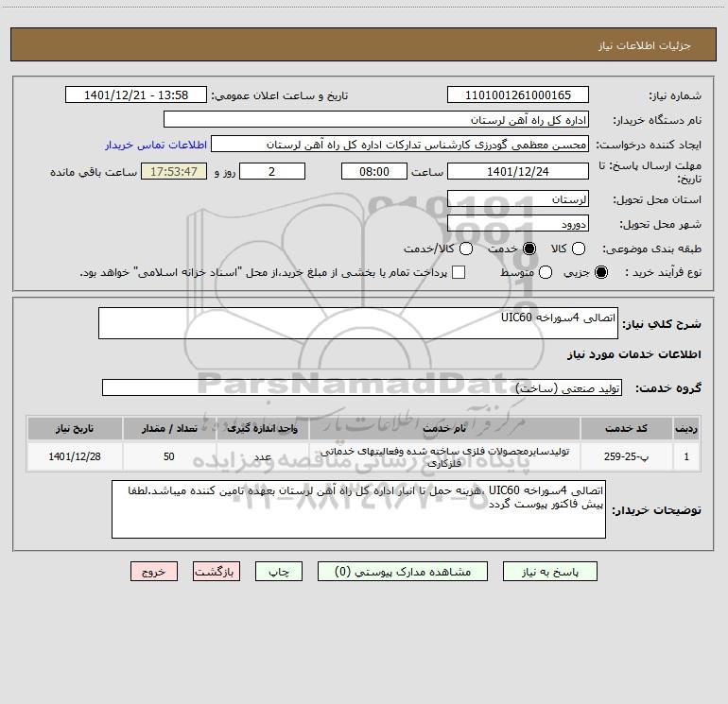This screenshot has height=704, width=728.
Task: Select the جزیی purchase type radio
Action: [x=600, y=272]
